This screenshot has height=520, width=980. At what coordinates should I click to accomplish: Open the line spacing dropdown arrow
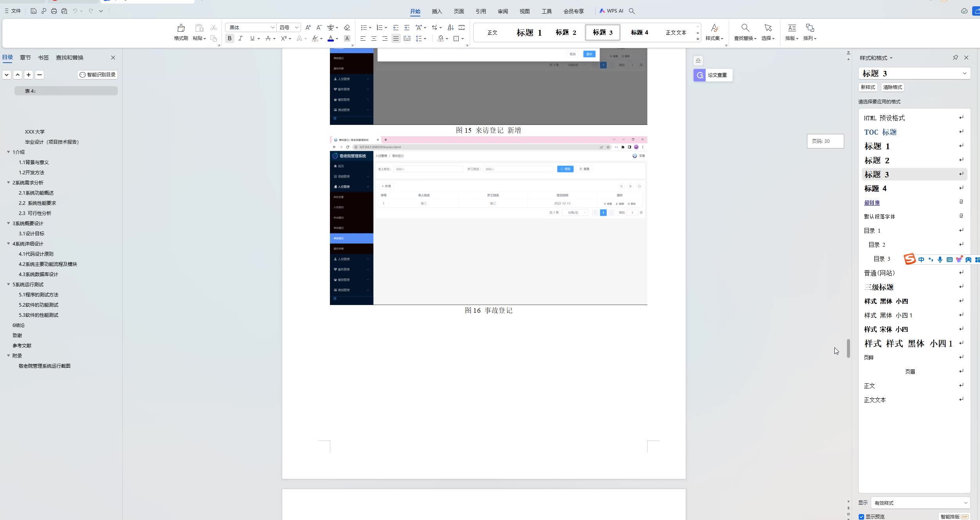click(425, 38)
